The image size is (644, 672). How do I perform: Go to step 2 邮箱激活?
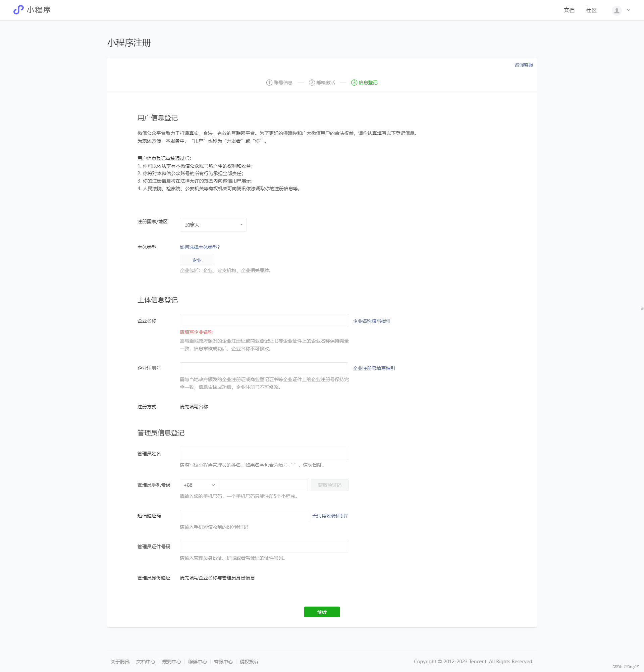point(322,83)
